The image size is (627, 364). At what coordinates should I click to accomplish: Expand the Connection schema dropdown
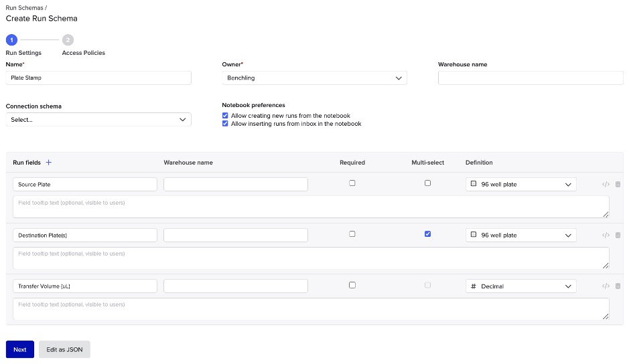(98, 119)
